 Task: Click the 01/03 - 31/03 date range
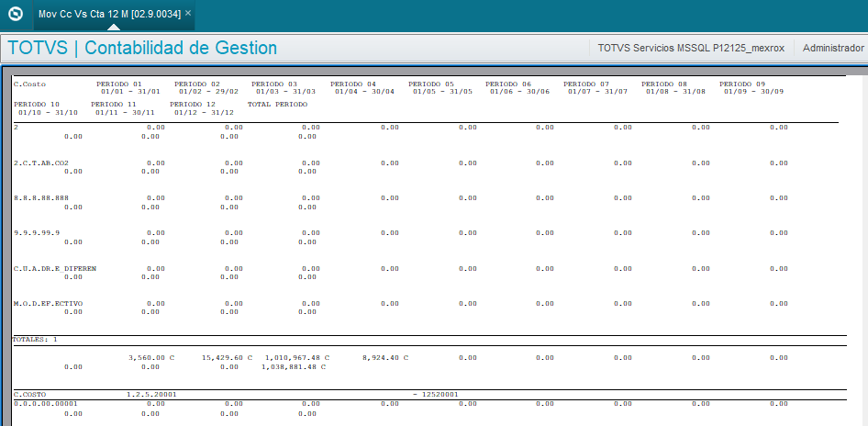pos(285,92)
